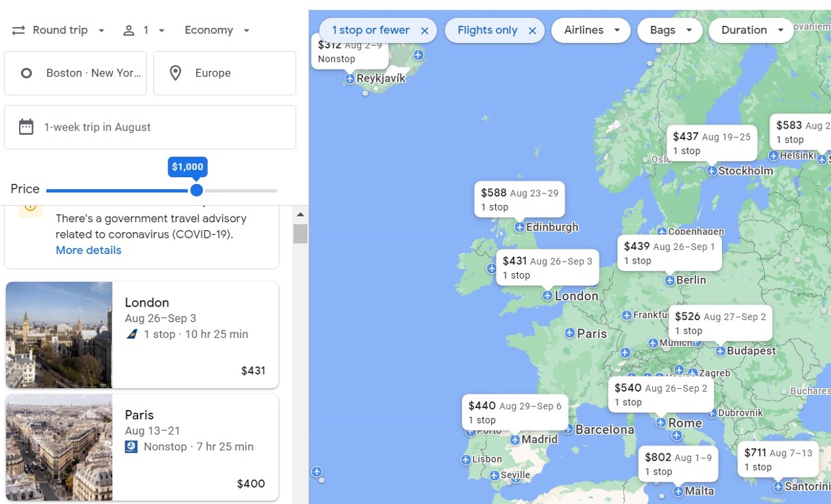Viewport: 831px width, 504px height.
Task: Open the passenger count dropdown
Action: tap(144, 31)
